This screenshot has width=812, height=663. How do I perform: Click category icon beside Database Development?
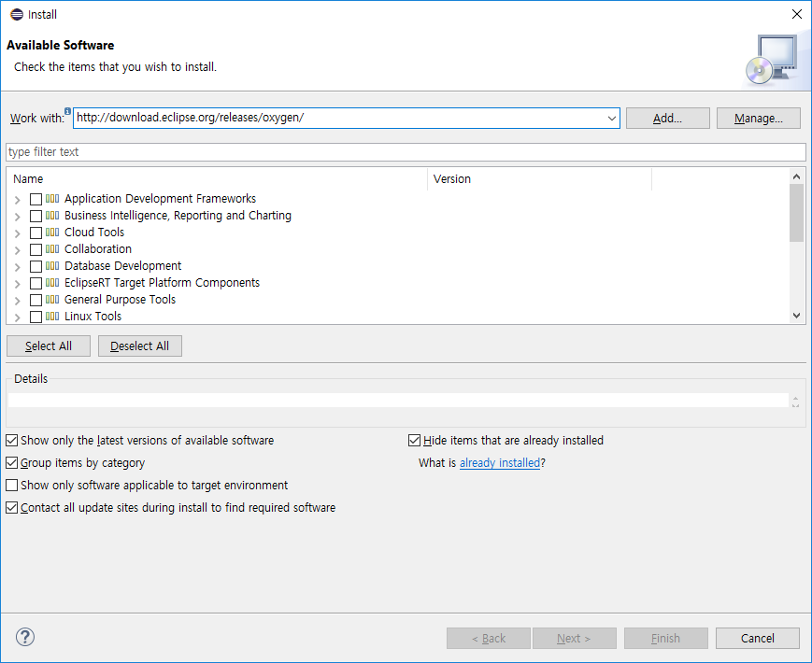(x=52, y=265)
